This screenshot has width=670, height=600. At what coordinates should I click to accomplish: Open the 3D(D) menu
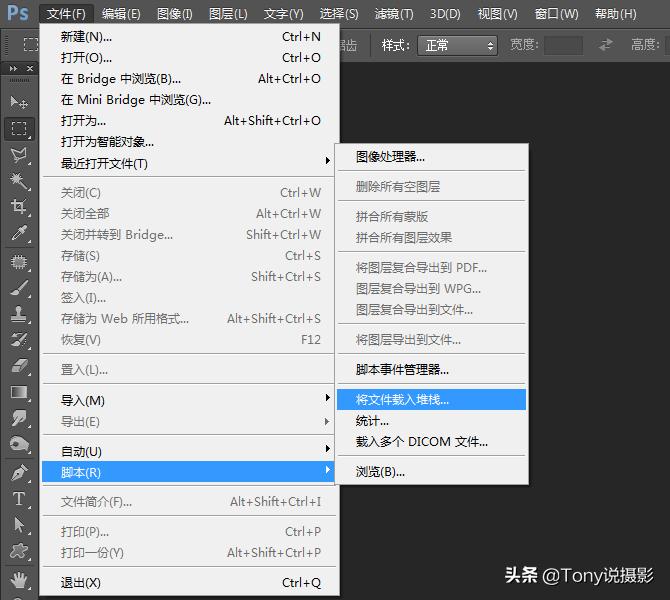click(x=445, y=14)
